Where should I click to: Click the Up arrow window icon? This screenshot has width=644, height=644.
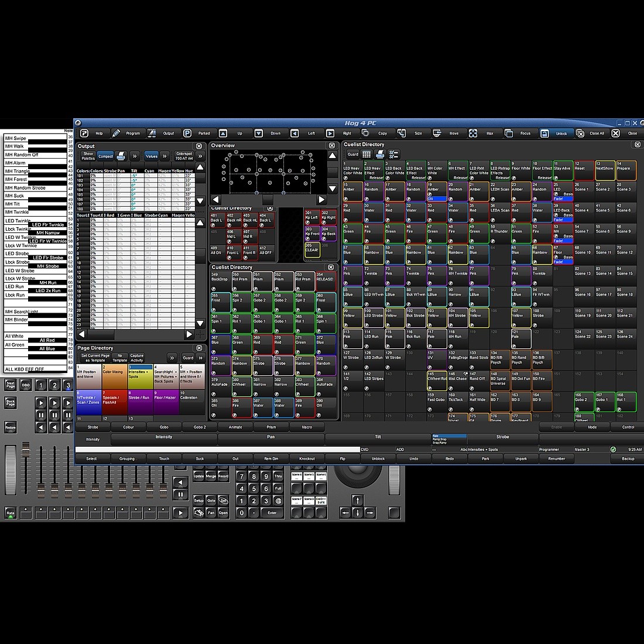tap(223, 133)
